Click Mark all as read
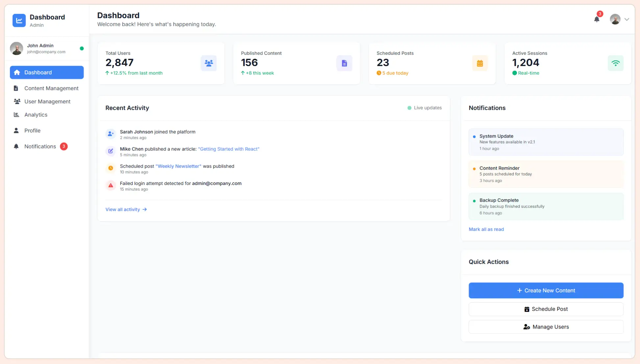Screen dimensions: 640x364 [x=486, y=229]
